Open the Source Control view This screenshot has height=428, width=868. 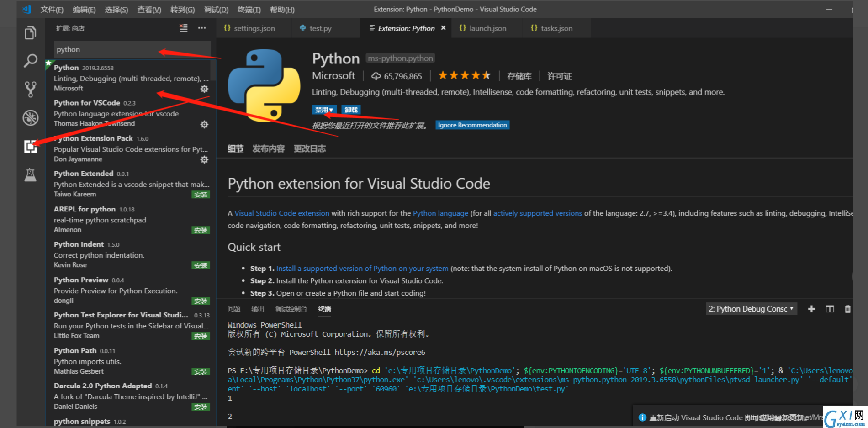pos(31,89)
